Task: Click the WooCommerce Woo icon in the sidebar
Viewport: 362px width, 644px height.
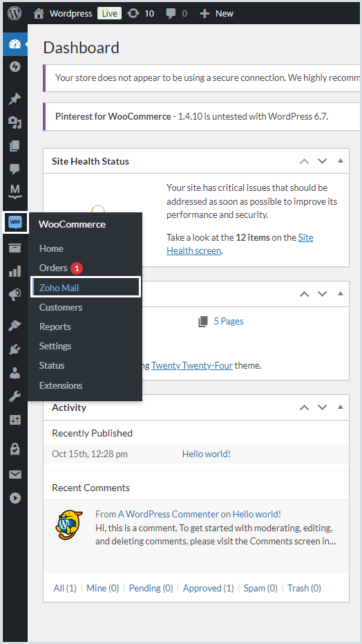Action: pos(15,222)
